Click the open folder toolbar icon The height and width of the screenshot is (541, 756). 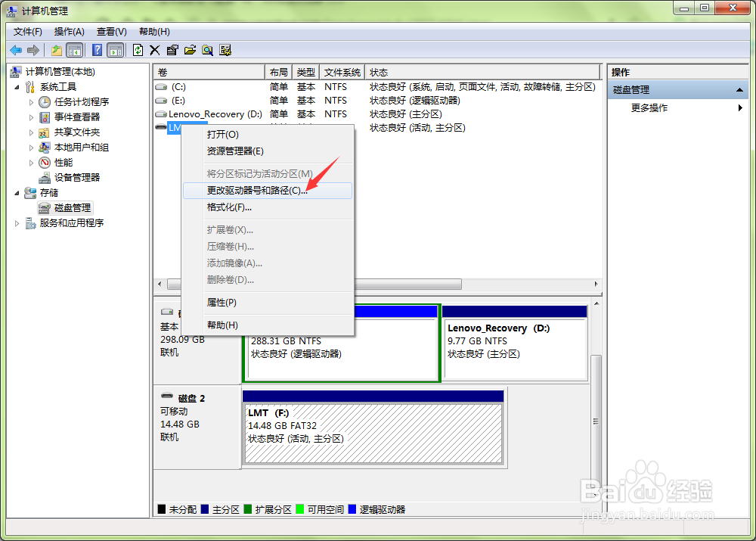[x=190, y=50]
